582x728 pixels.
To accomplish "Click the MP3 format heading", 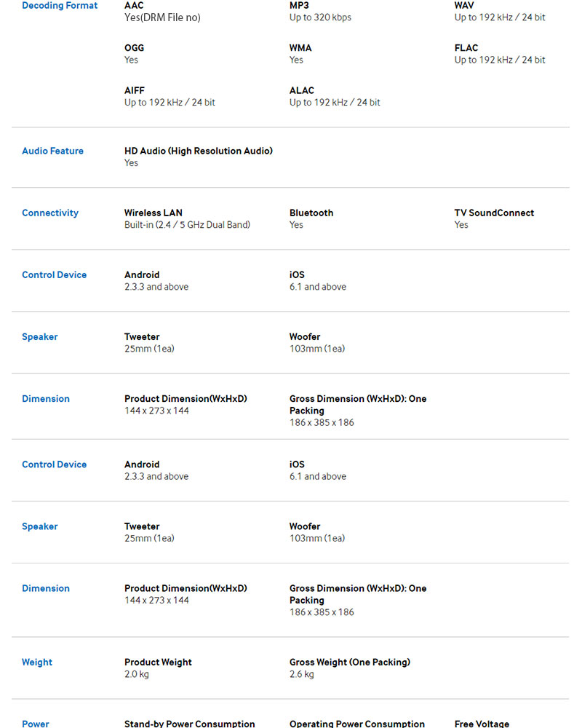I will (x=300, y=6).
